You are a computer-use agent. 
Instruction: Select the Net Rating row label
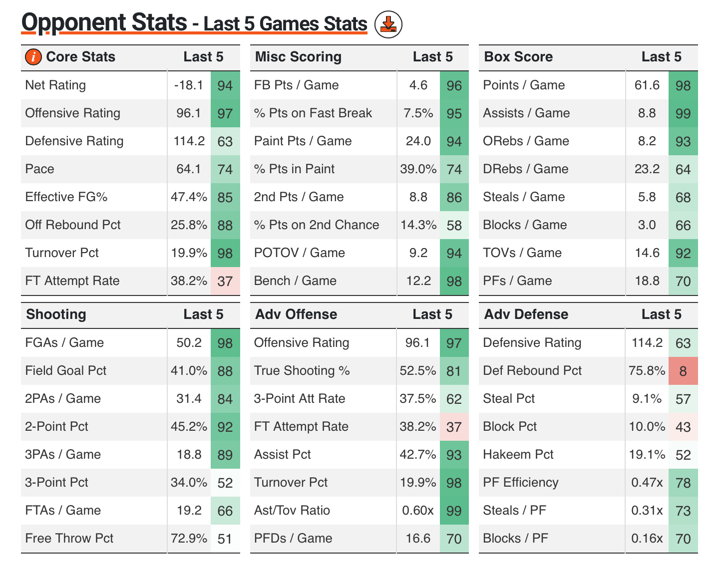(55, 85)
